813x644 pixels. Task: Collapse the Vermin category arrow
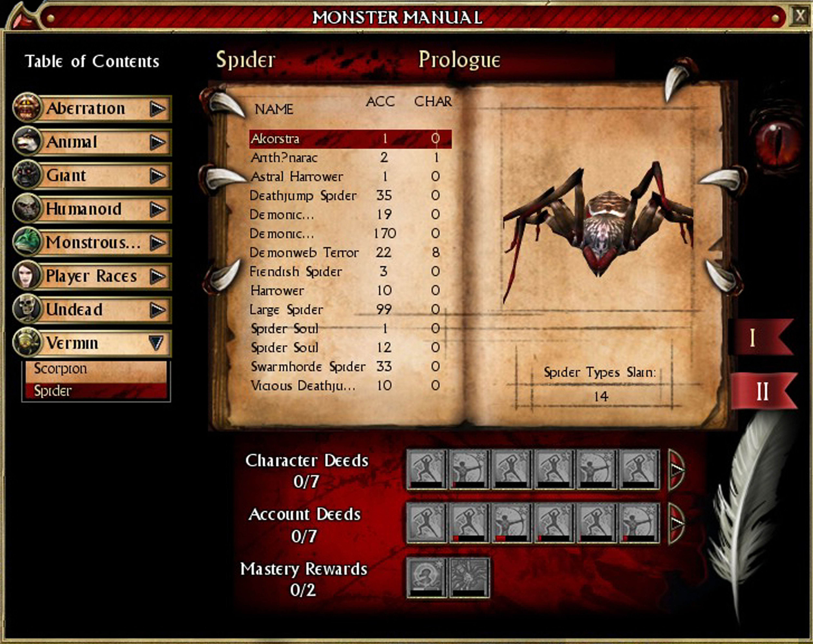click(156, 343)
